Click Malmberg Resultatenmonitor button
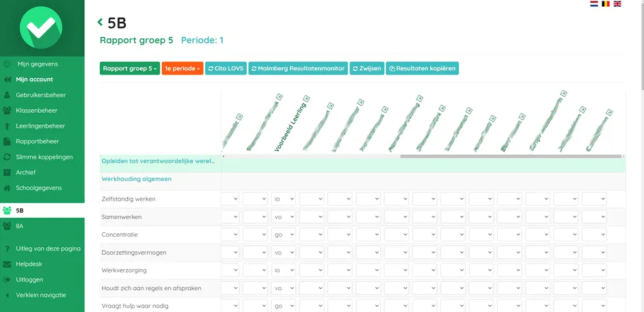Viewport: 644px width, 312px height. tap(298, 68)
